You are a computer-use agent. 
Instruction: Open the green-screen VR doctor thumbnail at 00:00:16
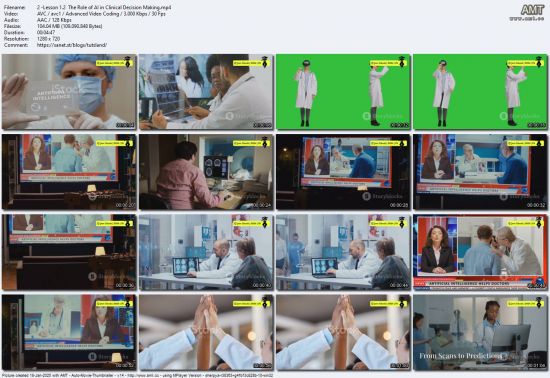coord(480,92)
